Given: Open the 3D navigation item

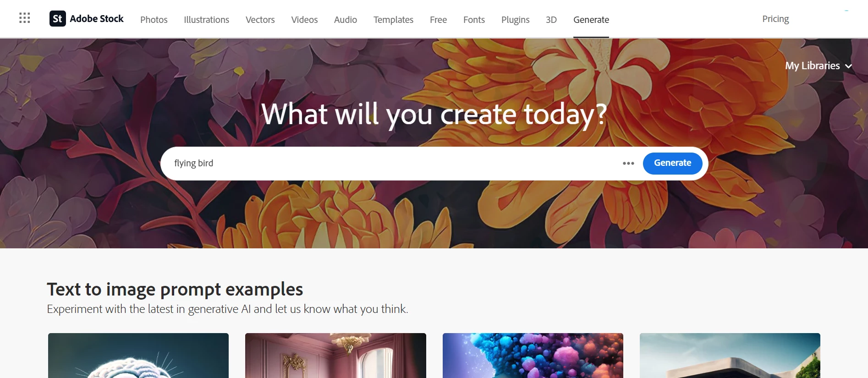Looking at the screenshot, I should click(551, 20).
